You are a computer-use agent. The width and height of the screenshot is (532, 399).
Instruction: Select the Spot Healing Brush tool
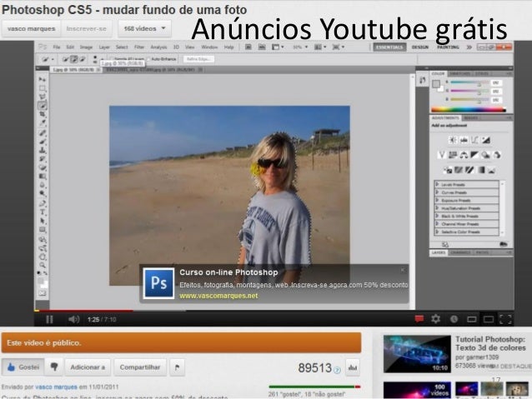pos(43,132)
